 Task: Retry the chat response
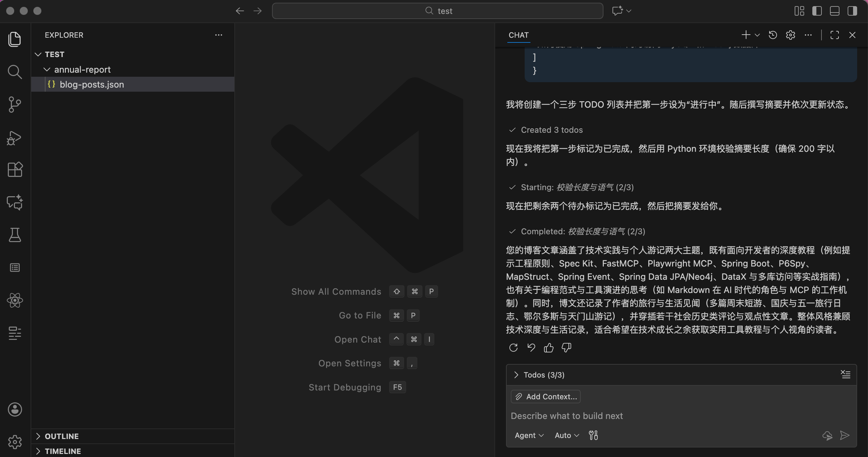(x=513, y=348)
